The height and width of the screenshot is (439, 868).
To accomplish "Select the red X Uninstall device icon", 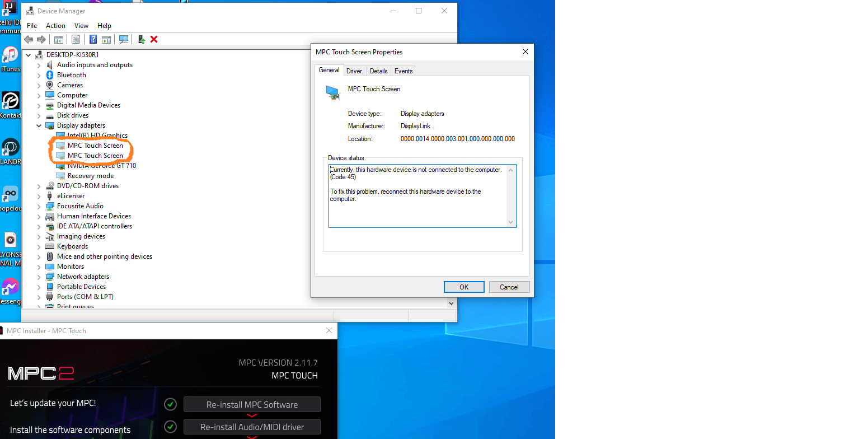I will point(153,39).
